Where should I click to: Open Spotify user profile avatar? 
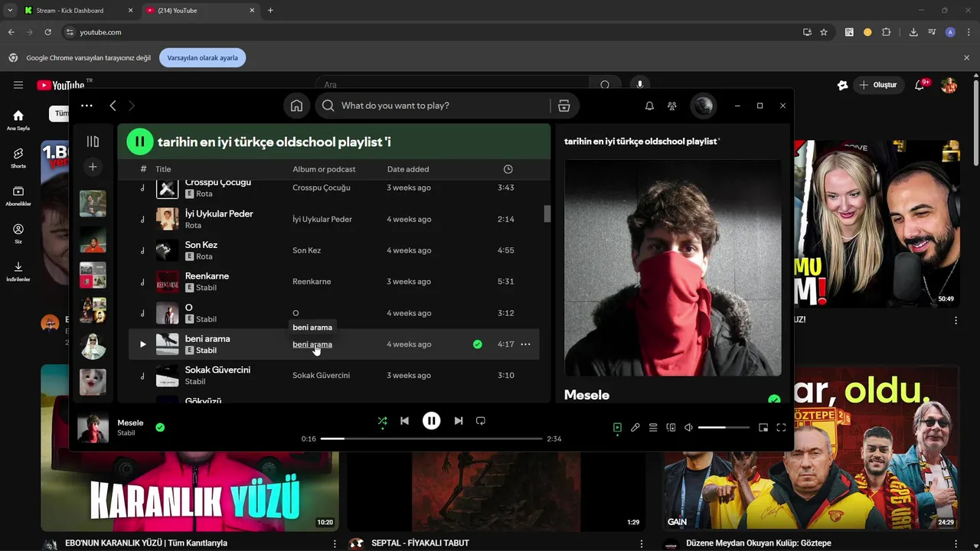pos(703,106)
